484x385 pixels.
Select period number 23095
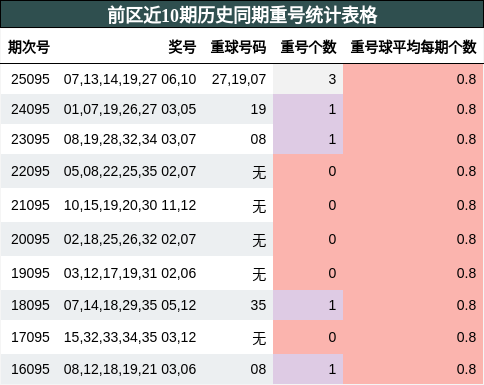coord(30,139)
